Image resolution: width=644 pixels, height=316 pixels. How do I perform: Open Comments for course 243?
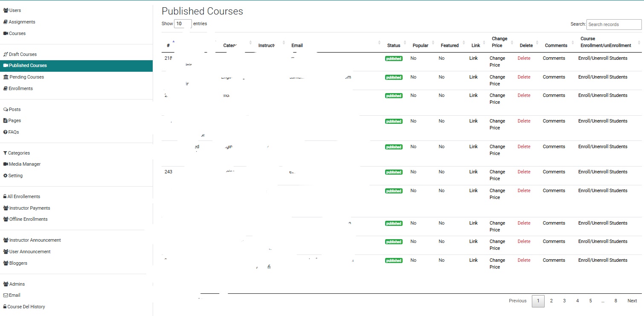click(x=554, y=172)
